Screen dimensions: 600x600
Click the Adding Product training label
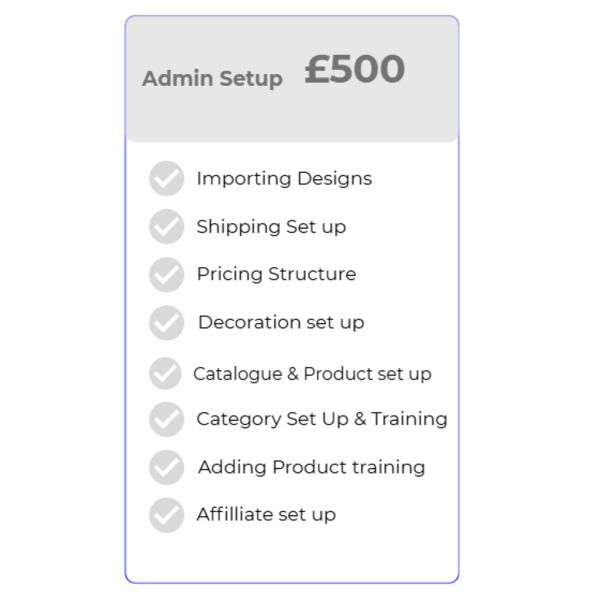point(311,467)
